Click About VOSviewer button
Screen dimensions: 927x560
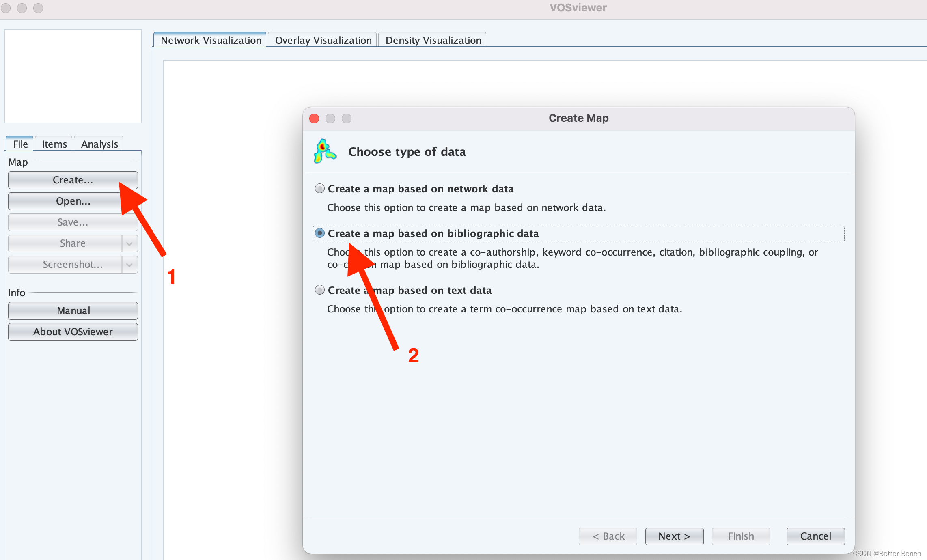[x=73, y=332]
